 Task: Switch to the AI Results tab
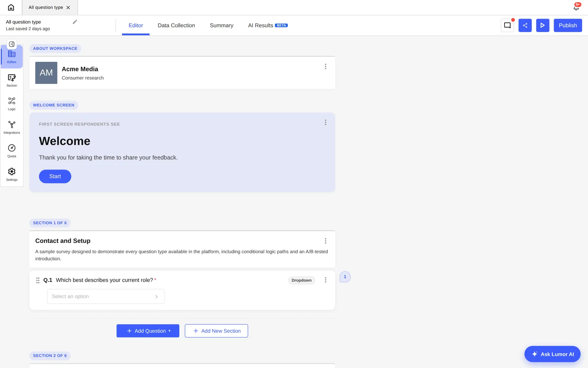coord(268,25)
